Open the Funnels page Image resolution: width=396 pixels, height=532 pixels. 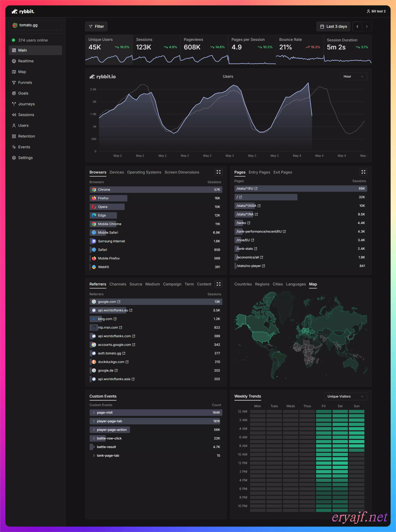35,83
